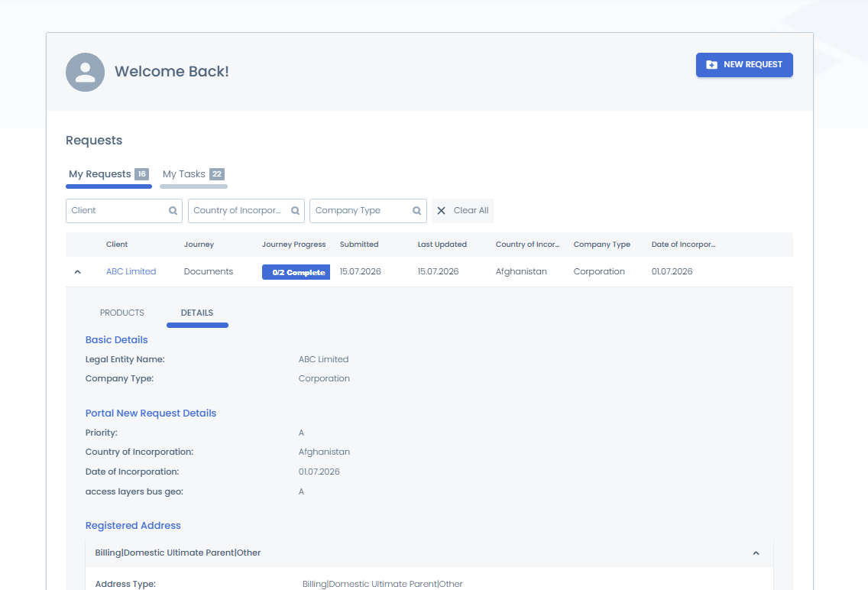Click the folder-plus icon in New Request
This screenshot has width=868, height=590.
(711, 65)
